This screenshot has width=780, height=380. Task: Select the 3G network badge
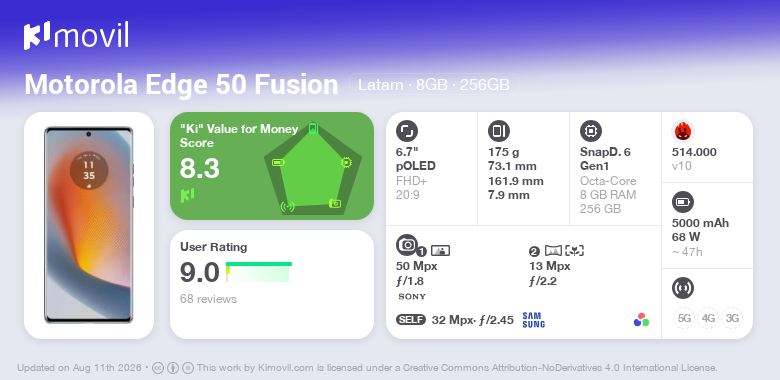tap(732, 318)
